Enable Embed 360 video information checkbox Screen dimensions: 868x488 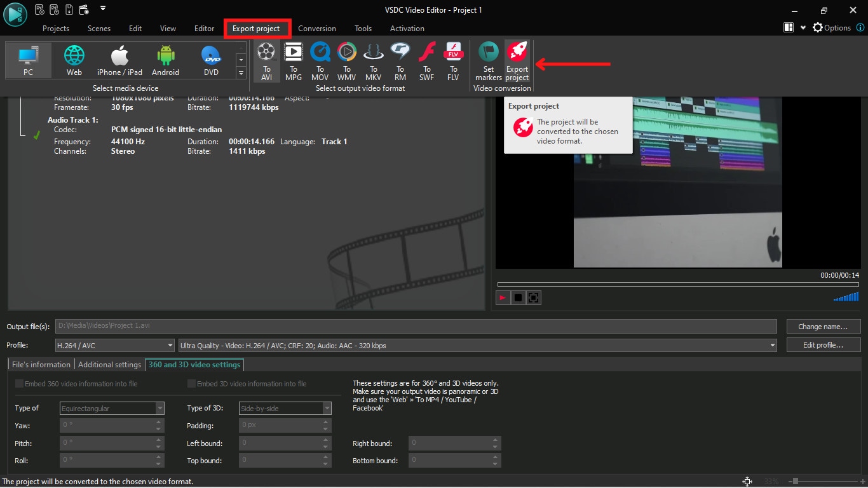coord(19,384)
